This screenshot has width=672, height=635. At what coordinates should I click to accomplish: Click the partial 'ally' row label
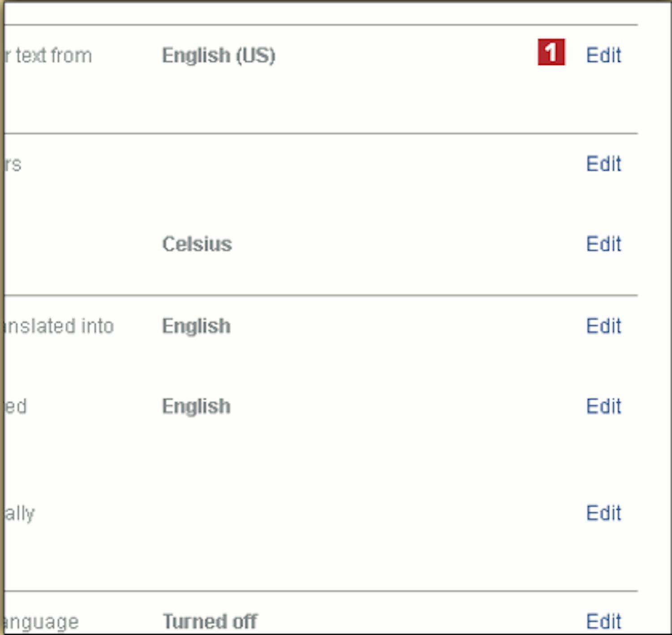click(20, 513)
